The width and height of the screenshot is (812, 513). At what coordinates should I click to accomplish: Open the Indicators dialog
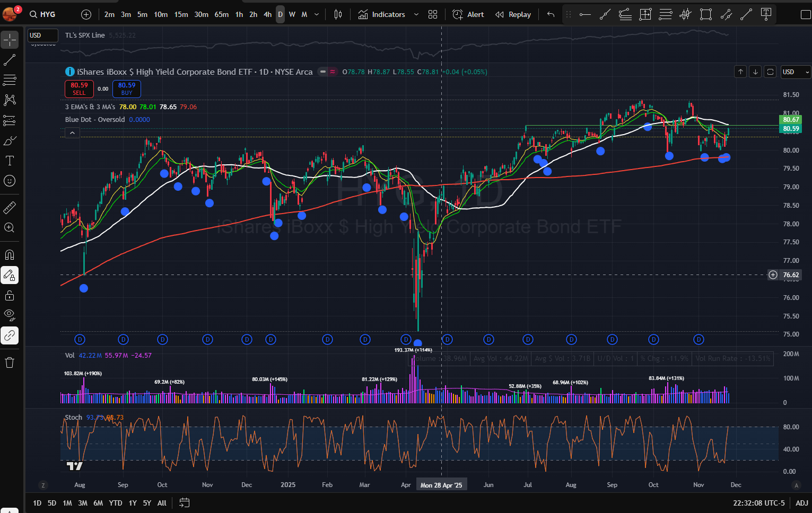point(382,14)
